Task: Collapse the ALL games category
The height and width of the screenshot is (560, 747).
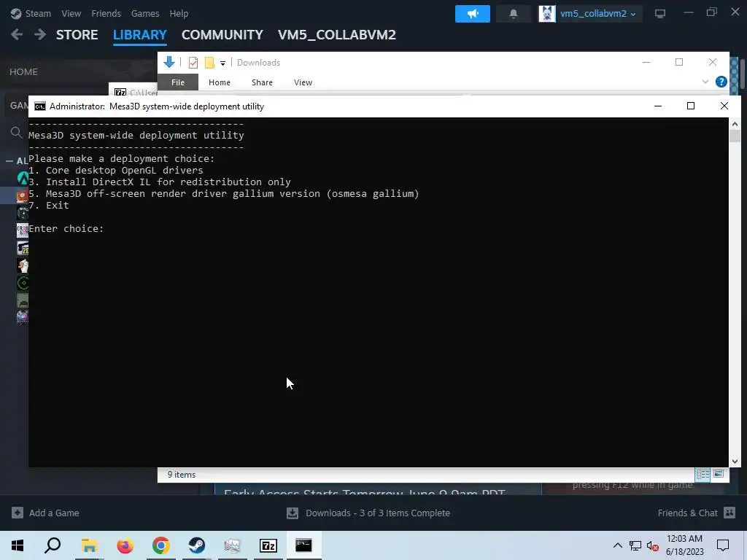Action: pos(9,161)
